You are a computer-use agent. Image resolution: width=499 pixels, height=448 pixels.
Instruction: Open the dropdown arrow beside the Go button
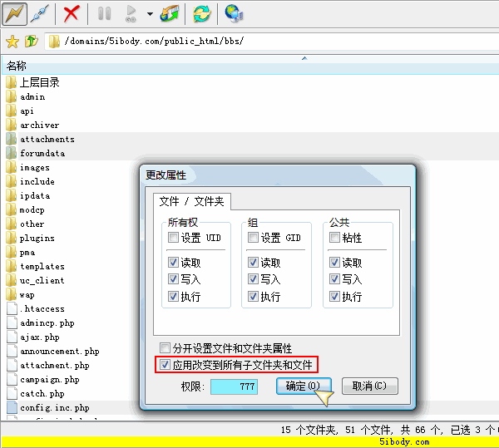[150, 14]
